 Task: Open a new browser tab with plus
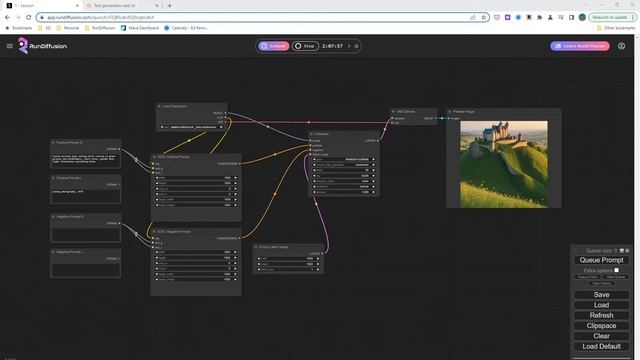click(170, 6)
